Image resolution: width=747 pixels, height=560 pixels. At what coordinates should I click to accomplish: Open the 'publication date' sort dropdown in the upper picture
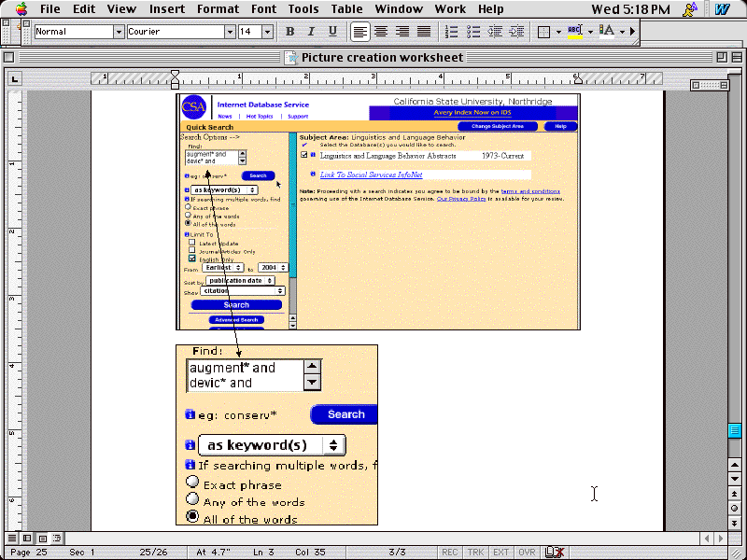[x=241, y=281]
